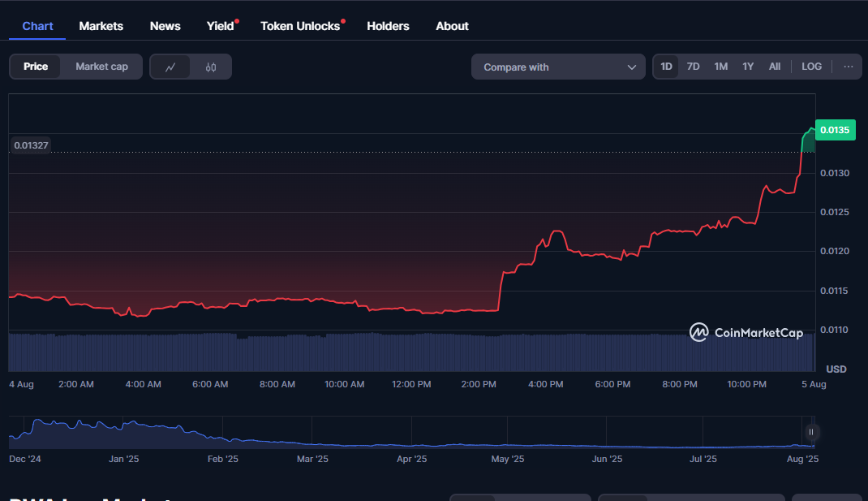The image size is (868, 501).
Task: Select the 1M time range
Action: 720,67
